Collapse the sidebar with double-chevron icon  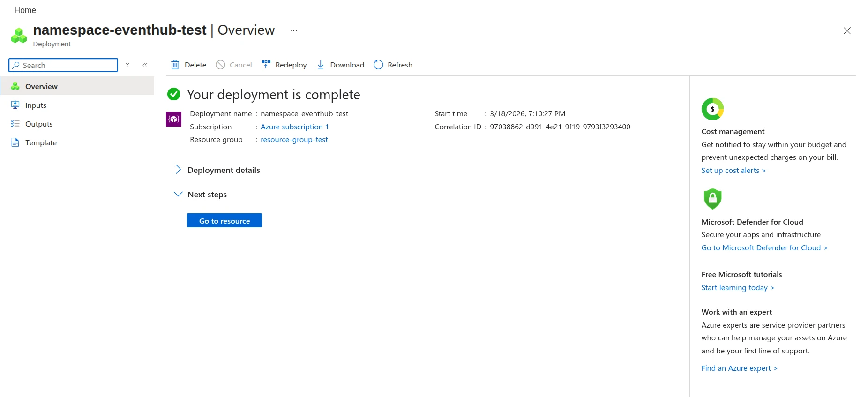(x=145, y=65)
